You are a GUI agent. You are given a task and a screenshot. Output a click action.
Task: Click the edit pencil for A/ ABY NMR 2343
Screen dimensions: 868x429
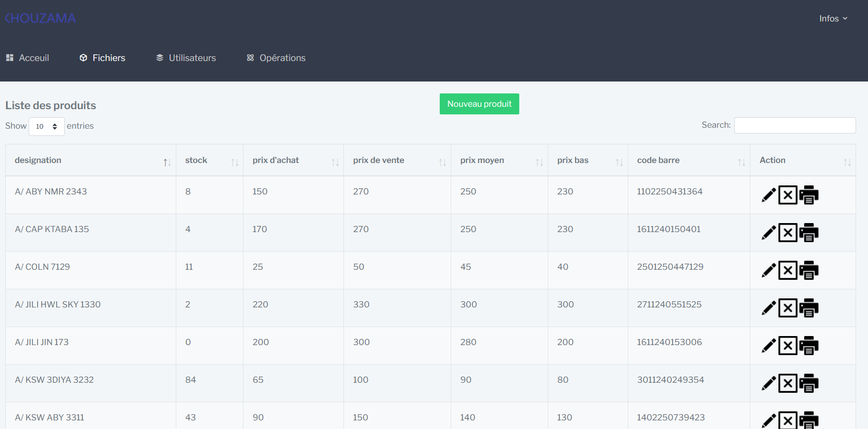click(x=768, y=195)
